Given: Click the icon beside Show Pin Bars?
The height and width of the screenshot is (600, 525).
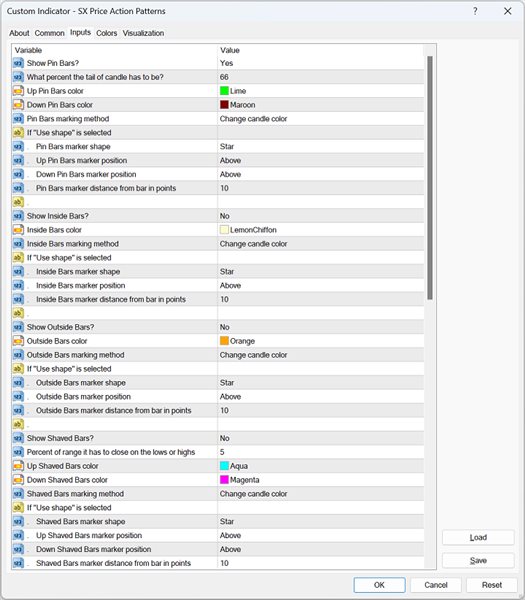Looking at the screenshot, I should pyautogui.click(x=18, y=63).
